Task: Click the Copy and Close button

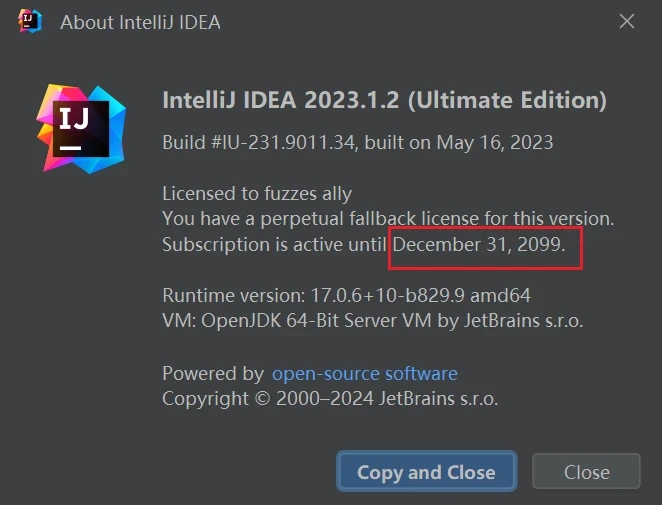Action: [426, 472]
